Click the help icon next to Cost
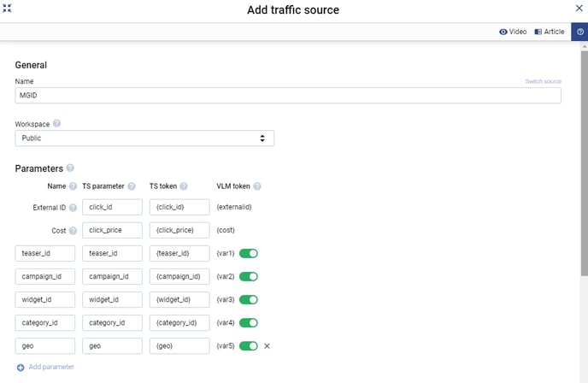The width and height of the screenshot is (588, 383). 73,231
